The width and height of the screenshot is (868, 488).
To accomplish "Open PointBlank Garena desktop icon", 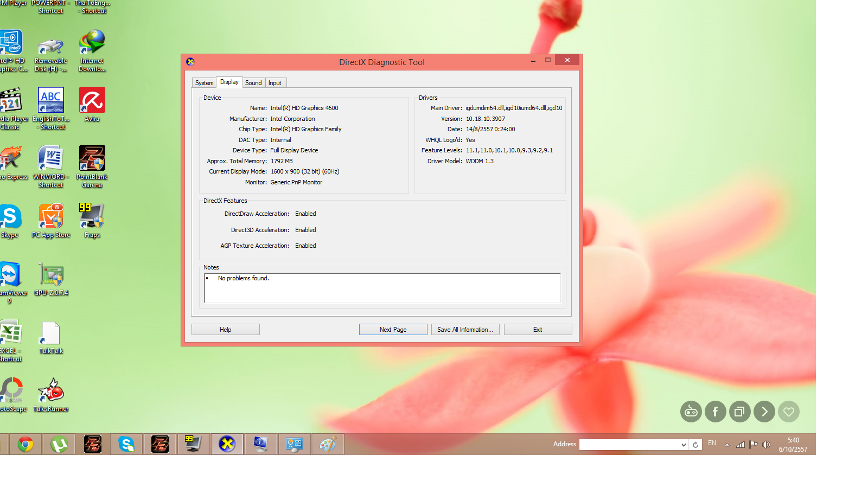I will [92, 163].
